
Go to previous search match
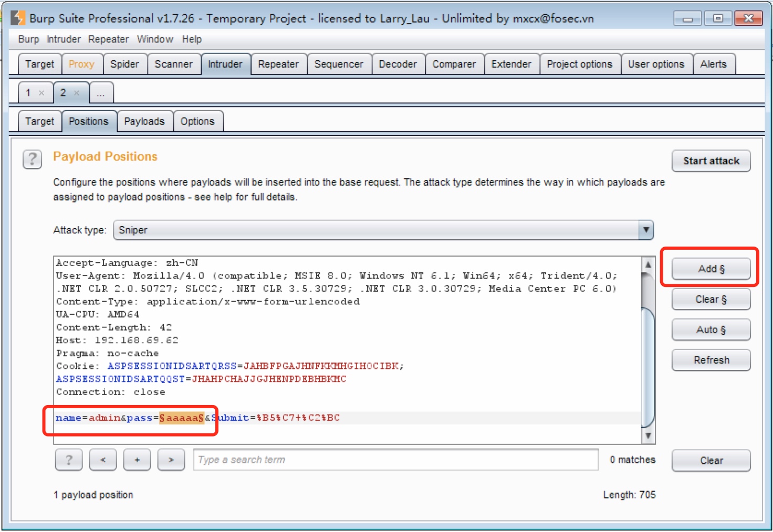tap(103, 460)
